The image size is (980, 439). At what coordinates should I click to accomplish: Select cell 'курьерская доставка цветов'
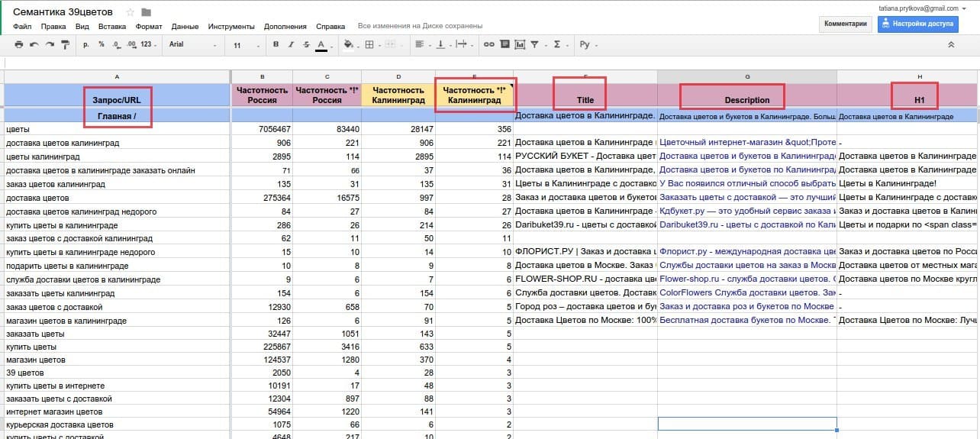point(117,424)
